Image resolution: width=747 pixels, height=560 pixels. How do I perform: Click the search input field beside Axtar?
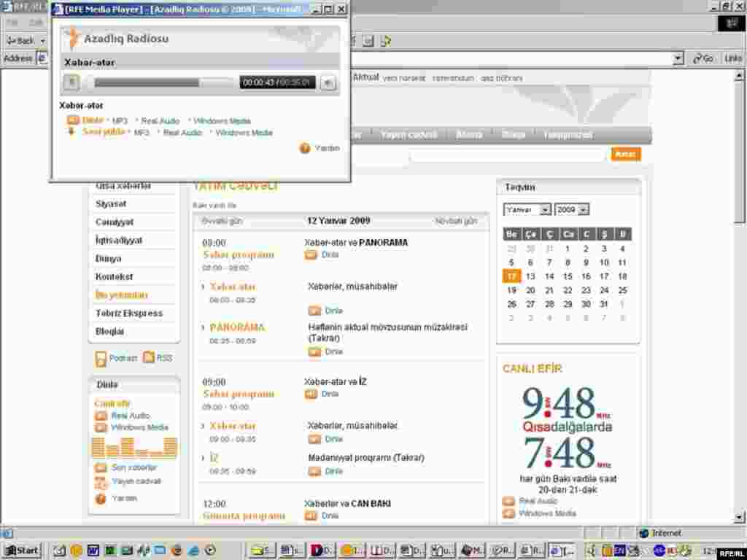click(x=507, y=155)
